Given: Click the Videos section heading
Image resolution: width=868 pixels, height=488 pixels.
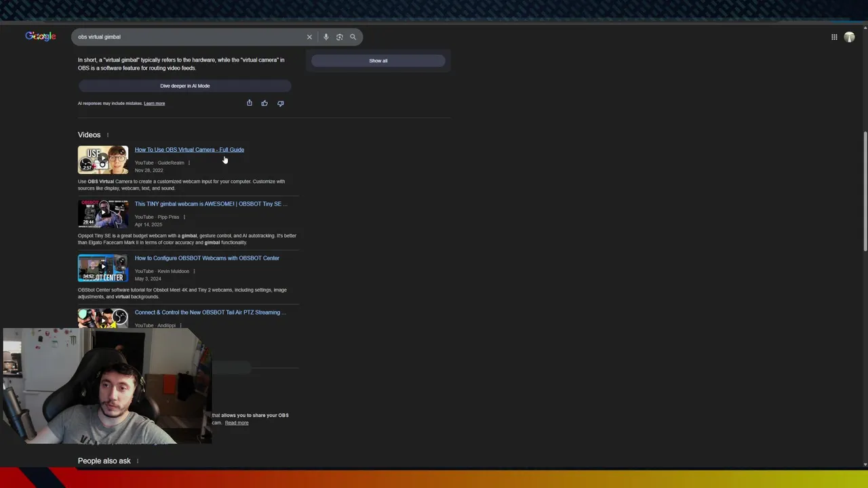Looking at the screenshot, I should point(89,135).
